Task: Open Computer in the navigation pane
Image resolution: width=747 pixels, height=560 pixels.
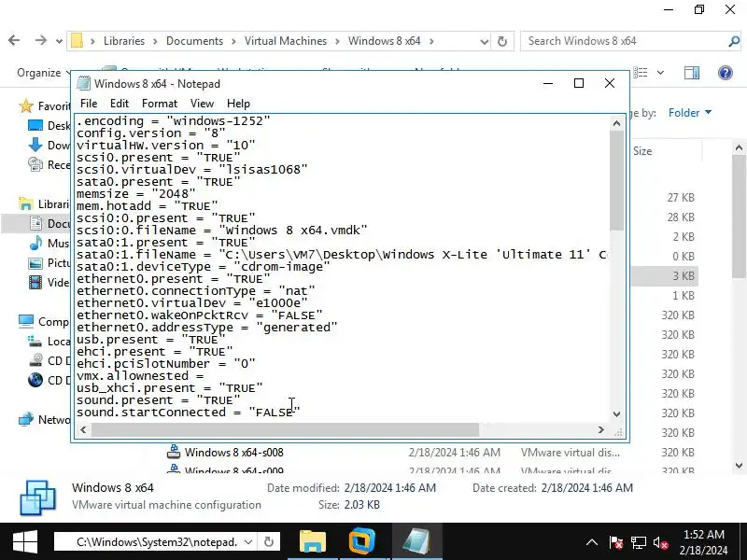Action: click(44, 321)
